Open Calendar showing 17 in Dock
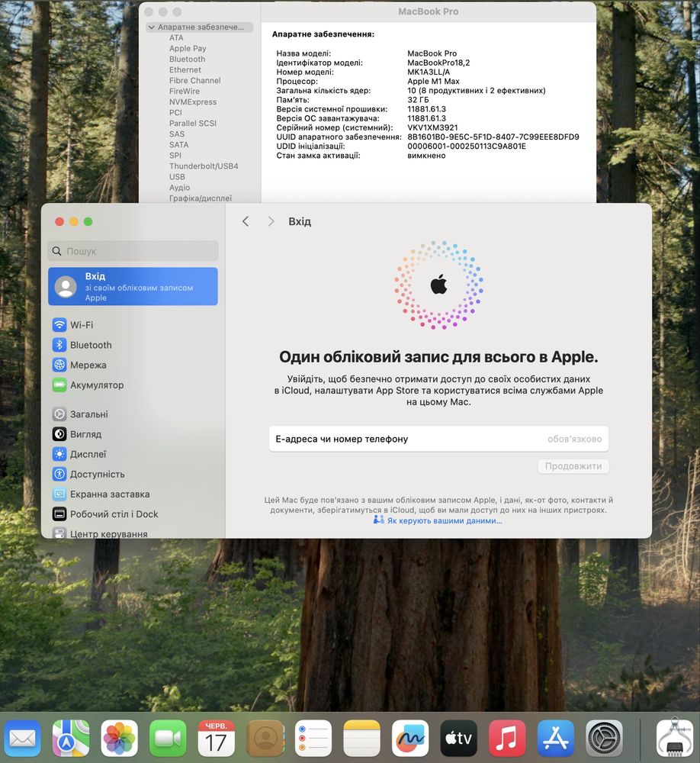The image size is (700, 763). tap(216, 738)
